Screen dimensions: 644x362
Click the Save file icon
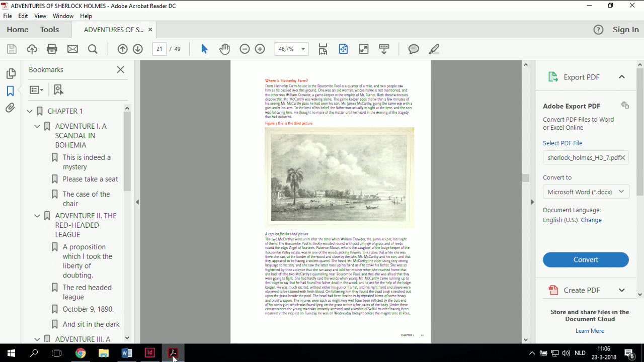pos(12,49)
